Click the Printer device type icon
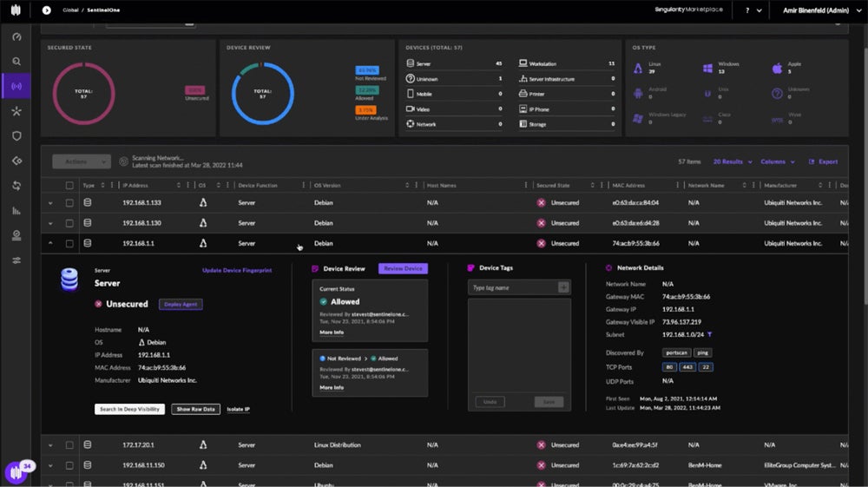Image resolution: width=868 pixels, height=487 pixels. coord(523,94)
